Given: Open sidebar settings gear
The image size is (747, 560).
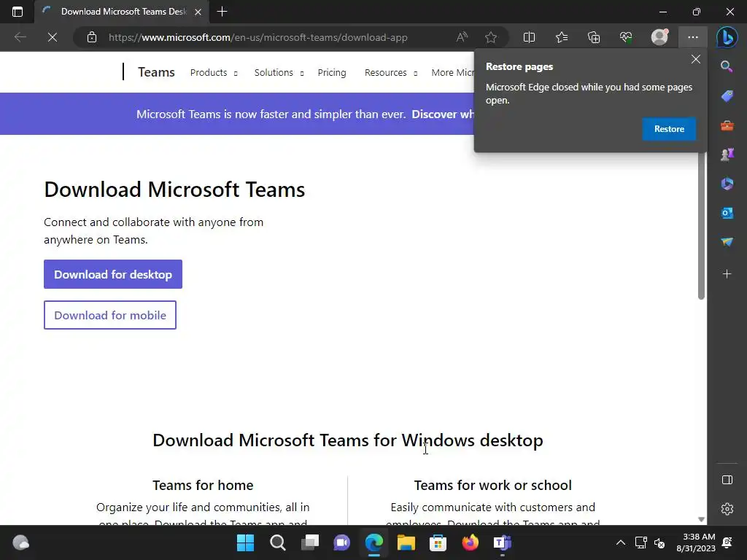Looking at the screenshot, I should pyautogui.click(x=727, y=509).
